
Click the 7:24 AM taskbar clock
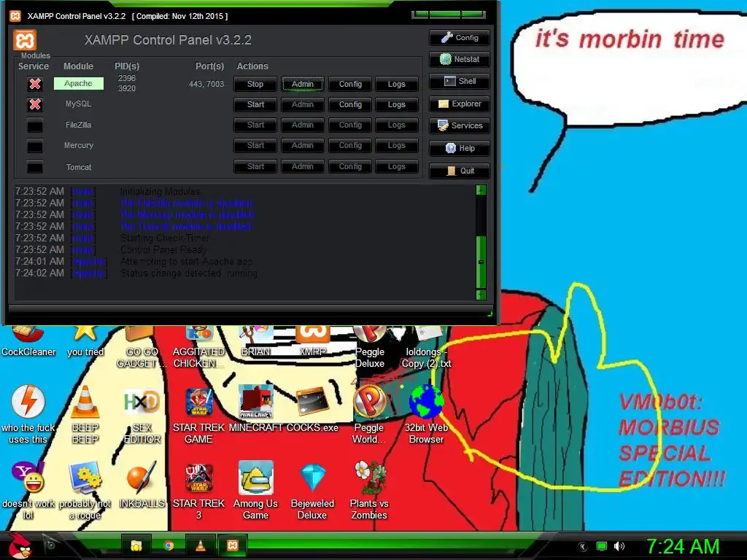(x=683, y=546)
